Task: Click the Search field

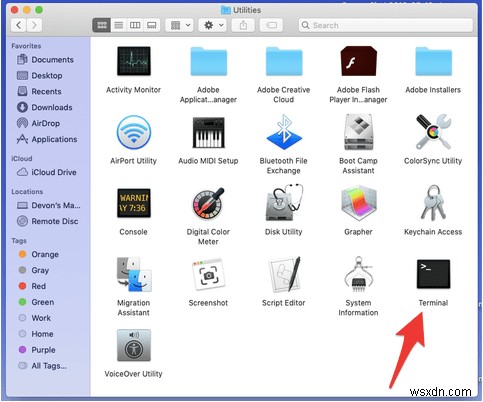Action: click(x=386, y=25)
